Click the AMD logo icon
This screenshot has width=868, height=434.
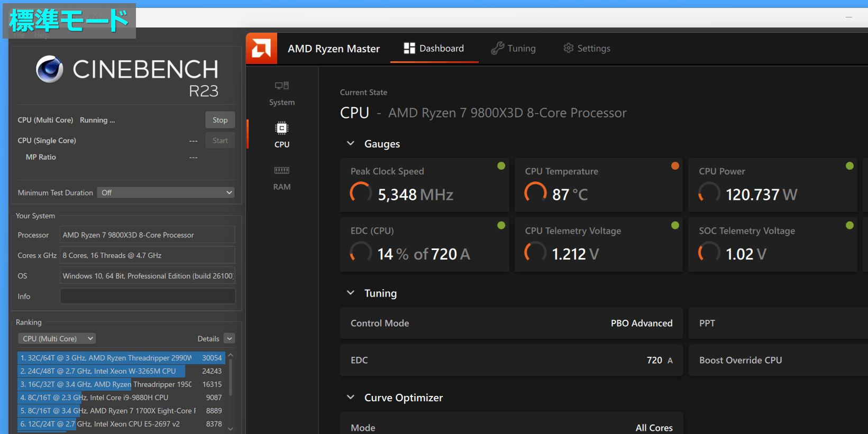click(x=261, y=49)
